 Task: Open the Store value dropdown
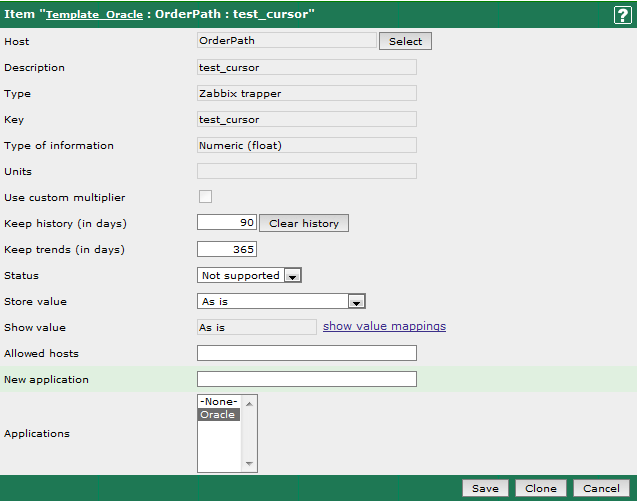[x=281, y=301]
